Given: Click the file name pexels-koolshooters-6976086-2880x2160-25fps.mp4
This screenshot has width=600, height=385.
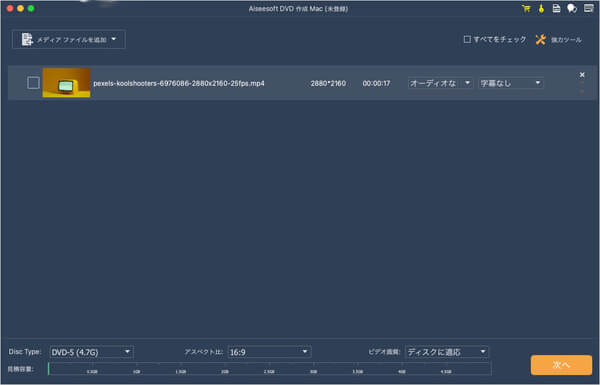Looking at the screenshot, I should click(179, 83).
